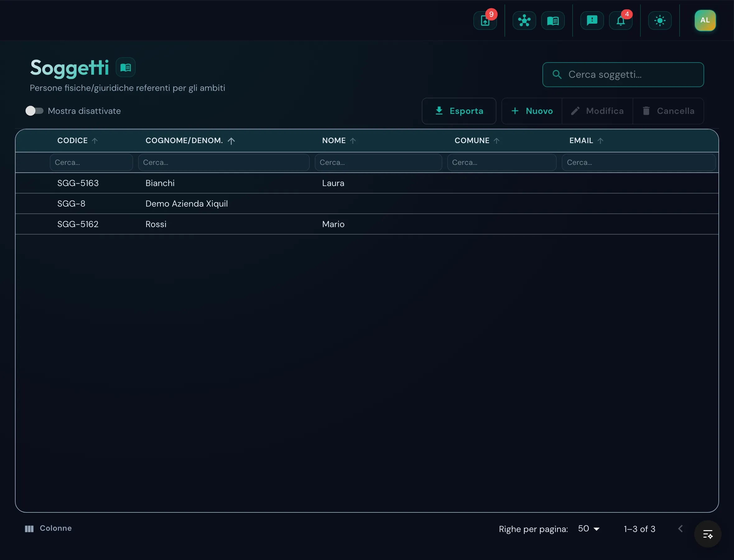Click the CODICE column header label
This screenshot has height=560, width=734.
(72, 141)
